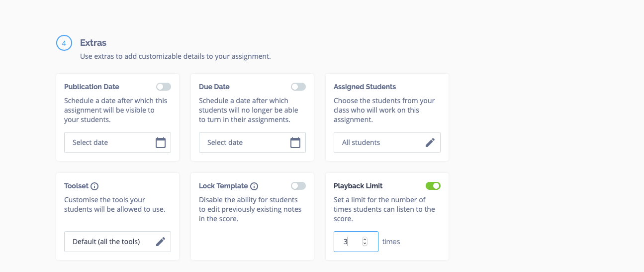Disable the Playback Limit toggle
The image size is (644, 272).
433,186
